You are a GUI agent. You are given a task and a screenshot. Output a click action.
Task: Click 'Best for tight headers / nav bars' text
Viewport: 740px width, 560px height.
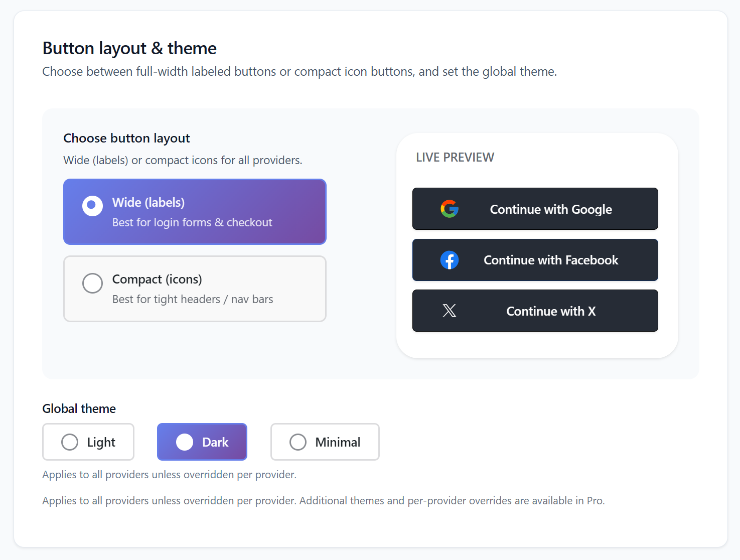pyautogui.click(x=193, y=299)
